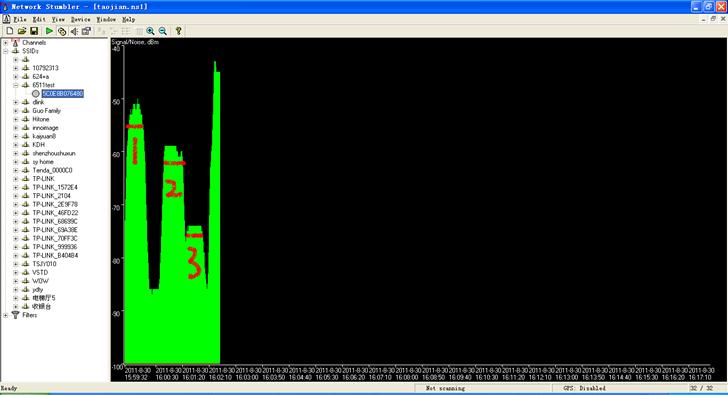
Task: Click the New document toolbar icon
Action: click(x=9, y=31)
